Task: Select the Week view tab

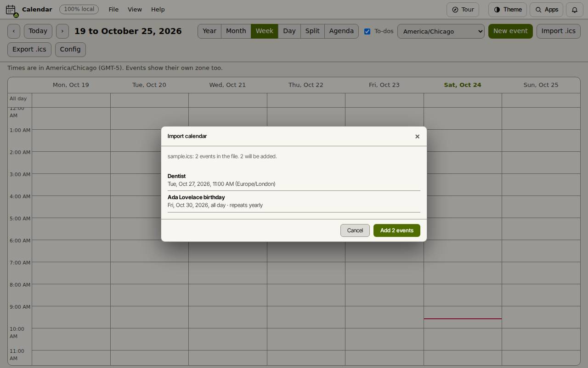Action: pyautogui.click(x=265, y=31)
